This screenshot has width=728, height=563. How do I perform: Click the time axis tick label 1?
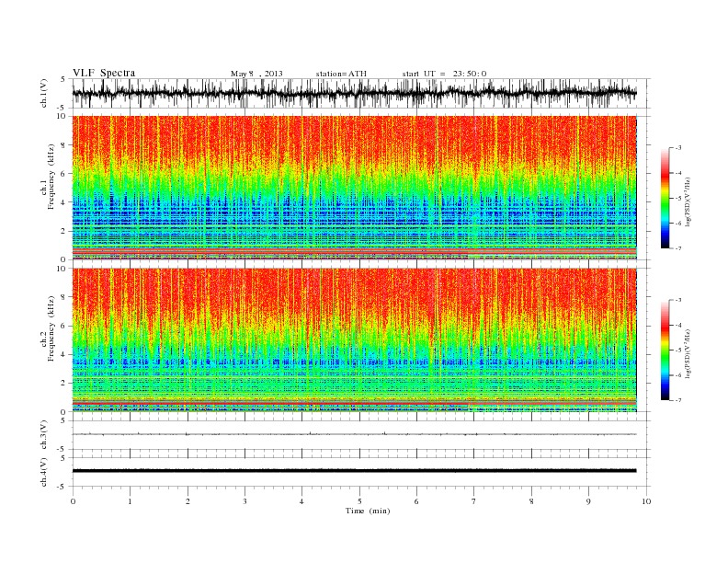(131, 501)
